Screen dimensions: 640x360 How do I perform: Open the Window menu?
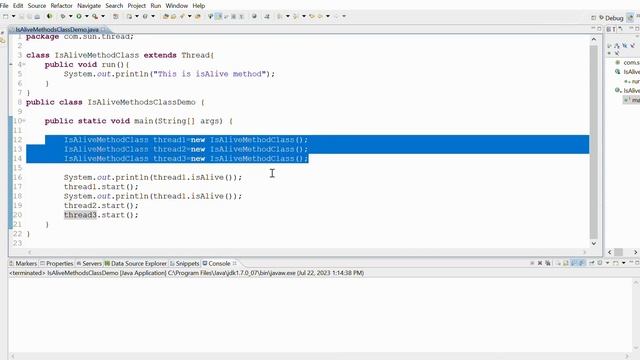coord(177,6)
